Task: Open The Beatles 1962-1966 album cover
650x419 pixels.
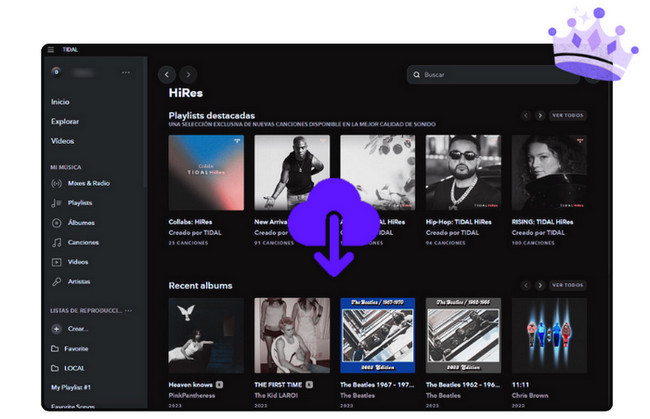Action: [x=463, y=335]
